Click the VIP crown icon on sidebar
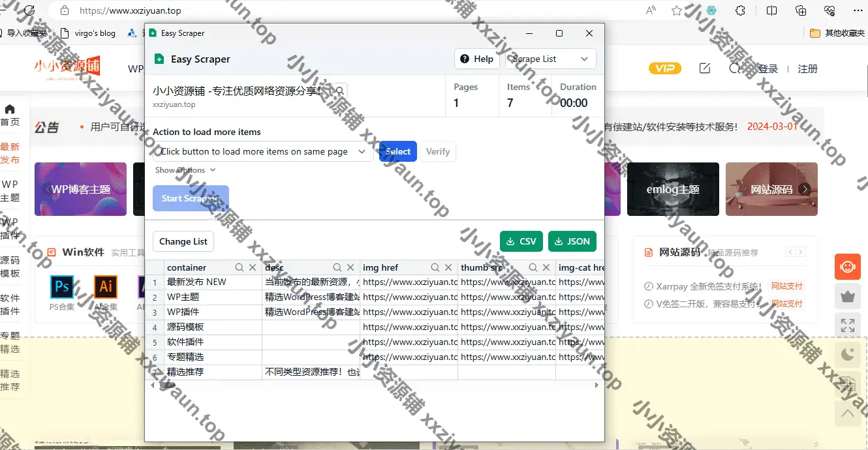This screenshot has height=450, width=868. click(x=848, y=297)
